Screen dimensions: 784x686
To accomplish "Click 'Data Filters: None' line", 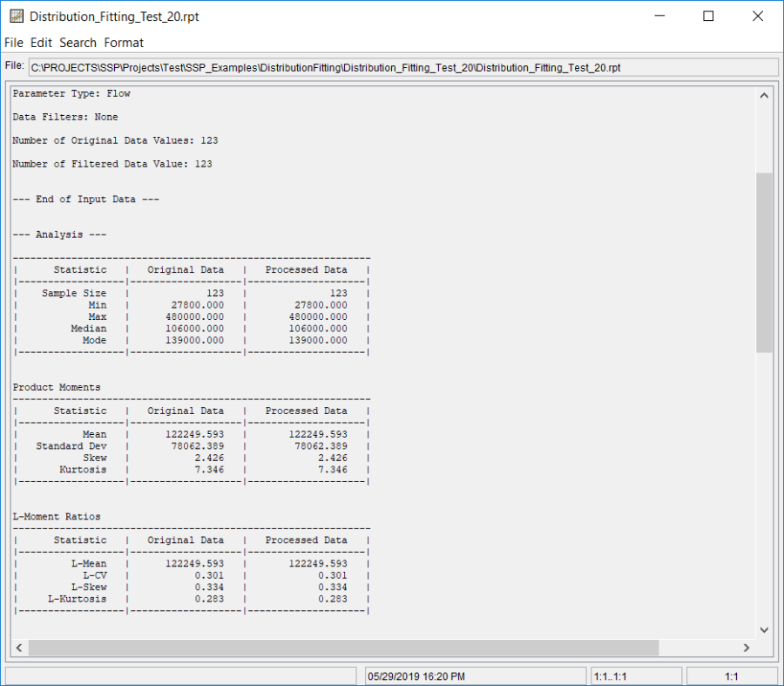I will pos(65,117).
